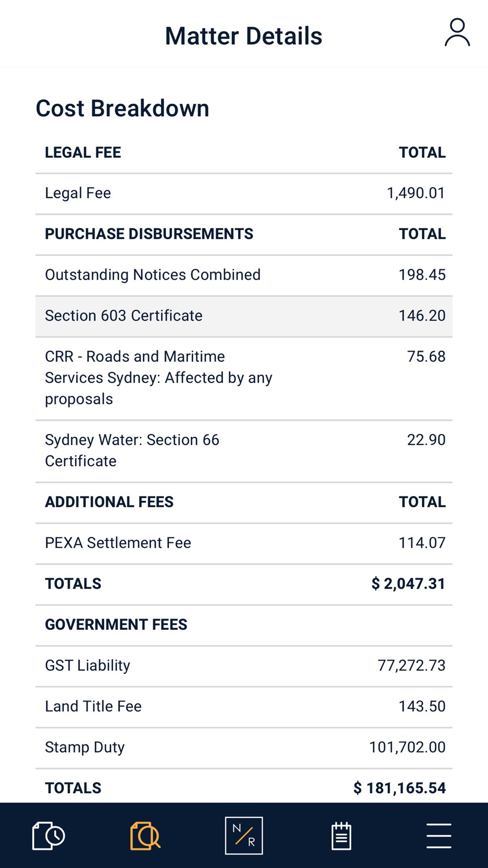The width and height of the screenshot is (488, 868).
Task: Open the user profile icon
Action: pos(457,33)
